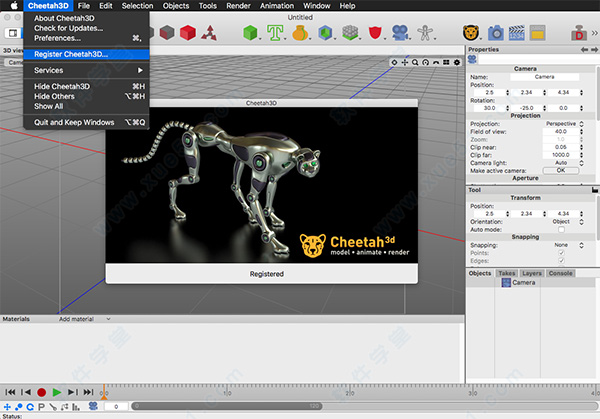Click the clapperboard animation render icon
This screenshot has width=600, height=419.
pos(517,33)
